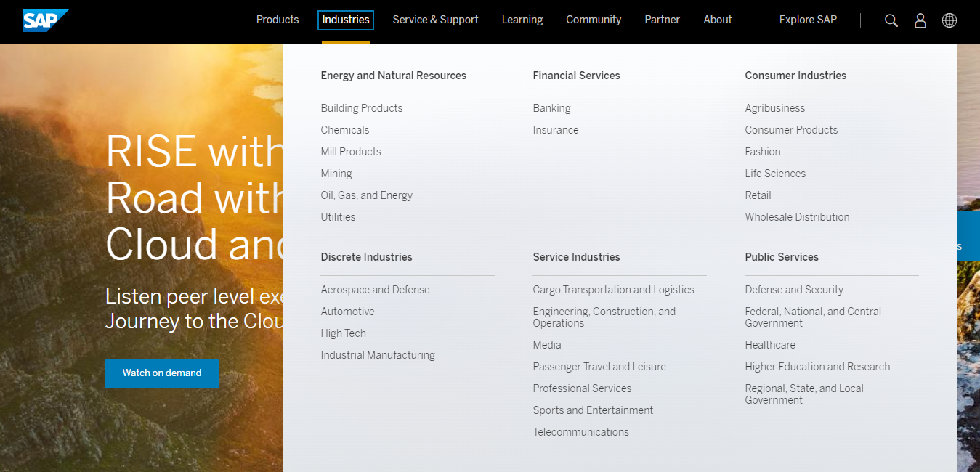Open the Products menu
This screenshot has height=472, width=980.
tap(278, 20)
